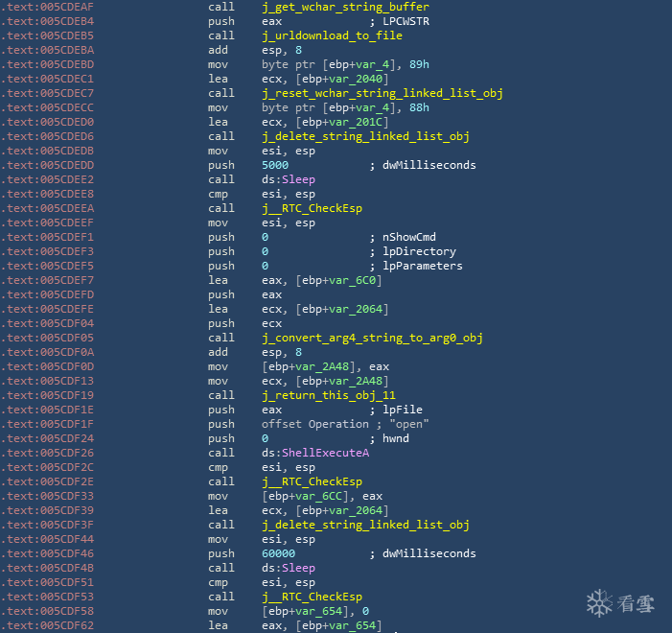
Task: Click the 60000 milliseconds value
Action: [279, 553]
